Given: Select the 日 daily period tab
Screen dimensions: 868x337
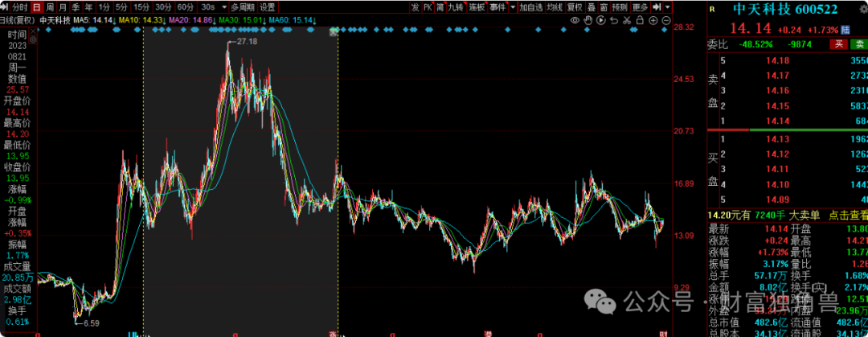Looking at the screenshot, I should [36, 7].
